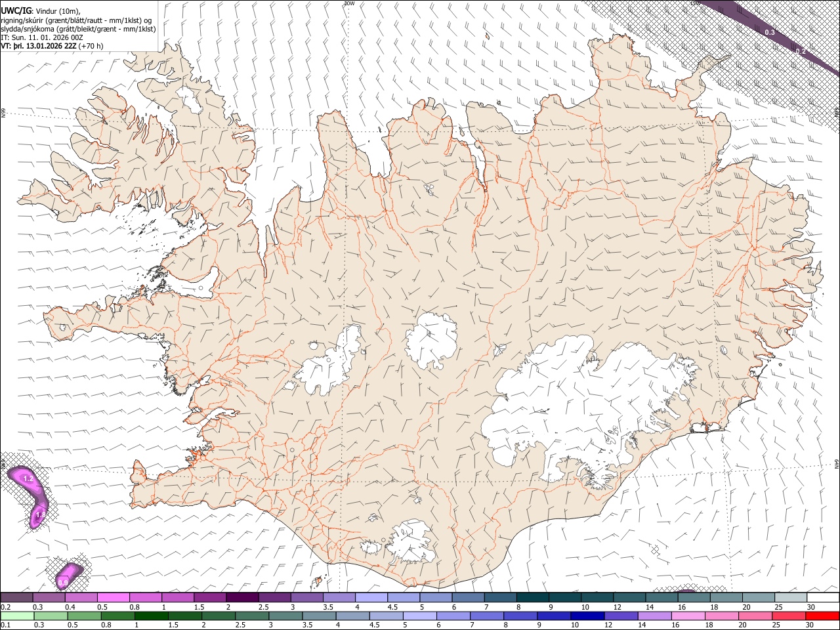Viewport: 840px width, 630px height.
Task: Pick top-row dark teal swatch between 8 and 9
Action: pyautogui.click(x=533, y=597)
